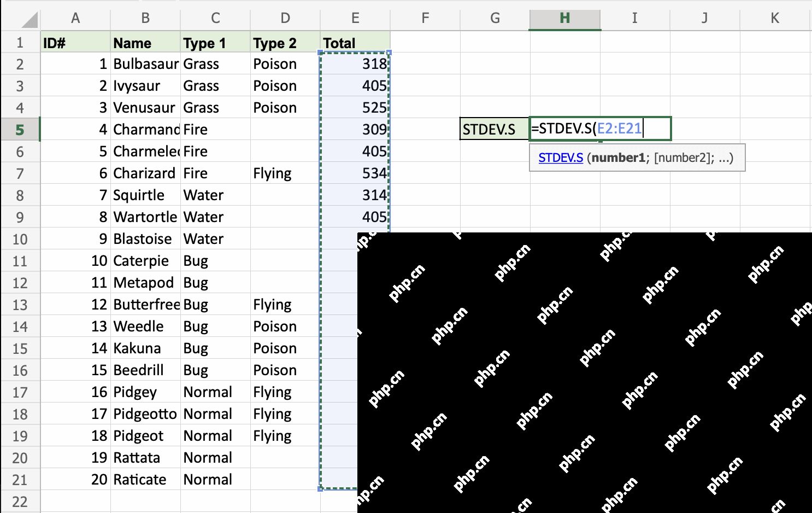The height and width of the screenshot is (513, 812).
Task: Select Bulbasaur's Poison type cell
Action: 285,64
